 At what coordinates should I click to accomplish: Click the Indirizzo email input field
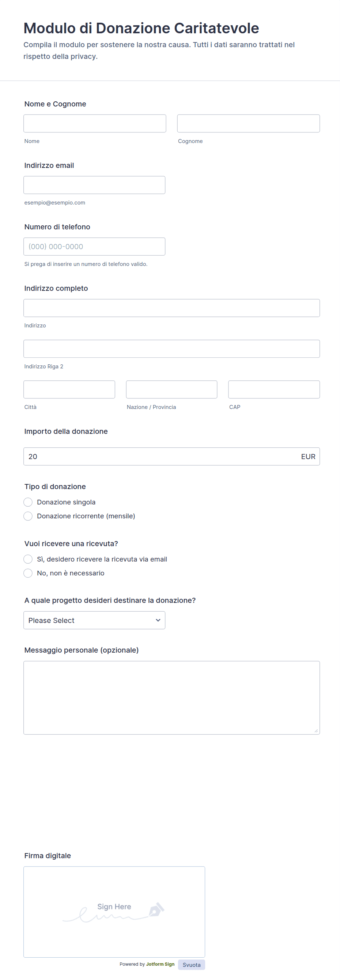94,185
